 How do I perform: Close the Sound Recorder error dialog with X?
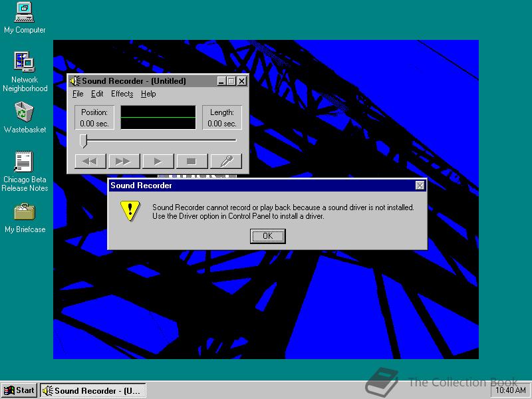[420, 186]
